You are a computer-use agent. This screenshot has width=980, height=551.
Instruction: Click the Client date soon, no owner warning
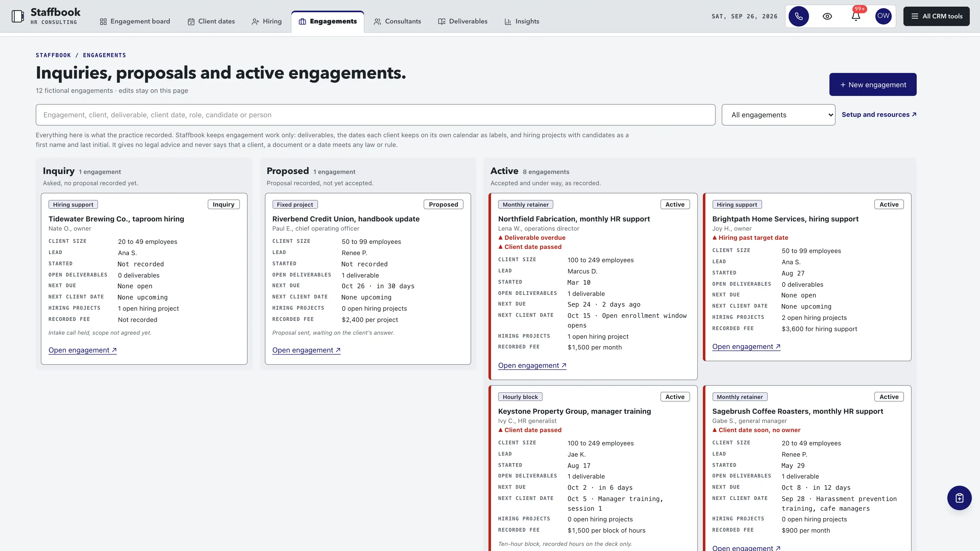point(756,430)
